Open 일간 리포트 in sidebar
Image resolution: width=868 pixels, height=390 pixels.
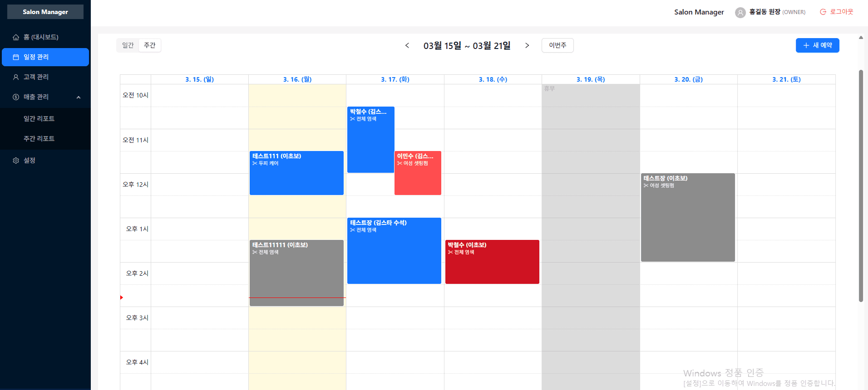39,119
